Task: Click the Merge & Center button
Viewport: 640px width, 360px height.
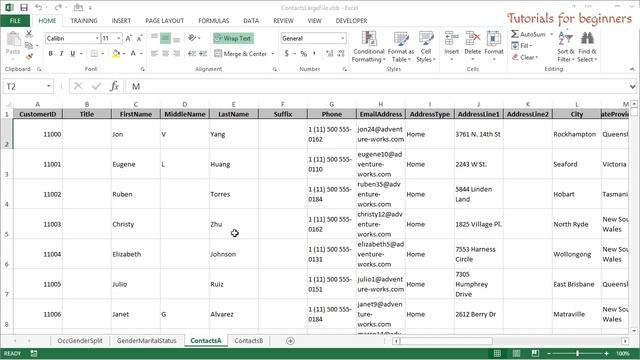Action: (x=240, y=53)
